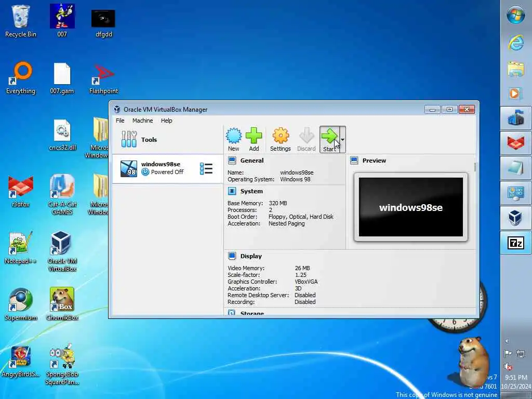This screenshot has height=399, width=532.
Task: Open the Recycle Bin desktop icon
Action: [20, 21]
